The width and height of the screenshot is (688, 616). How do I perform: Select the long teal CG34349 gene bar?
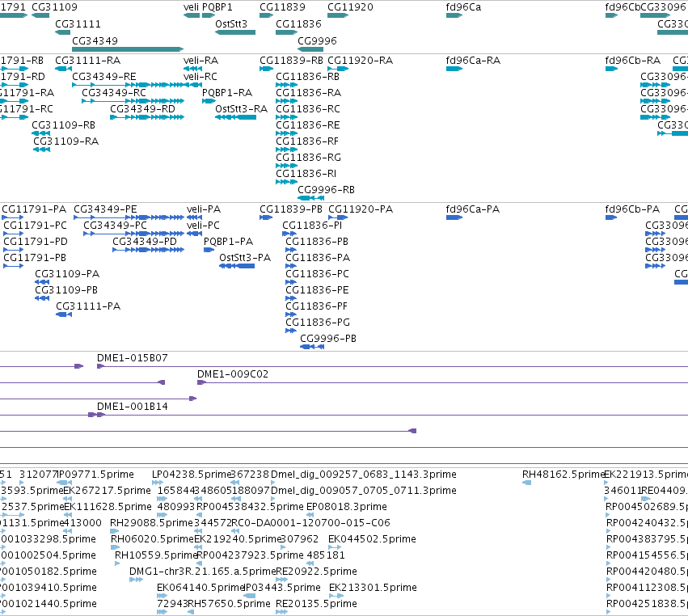pos(128,49)
